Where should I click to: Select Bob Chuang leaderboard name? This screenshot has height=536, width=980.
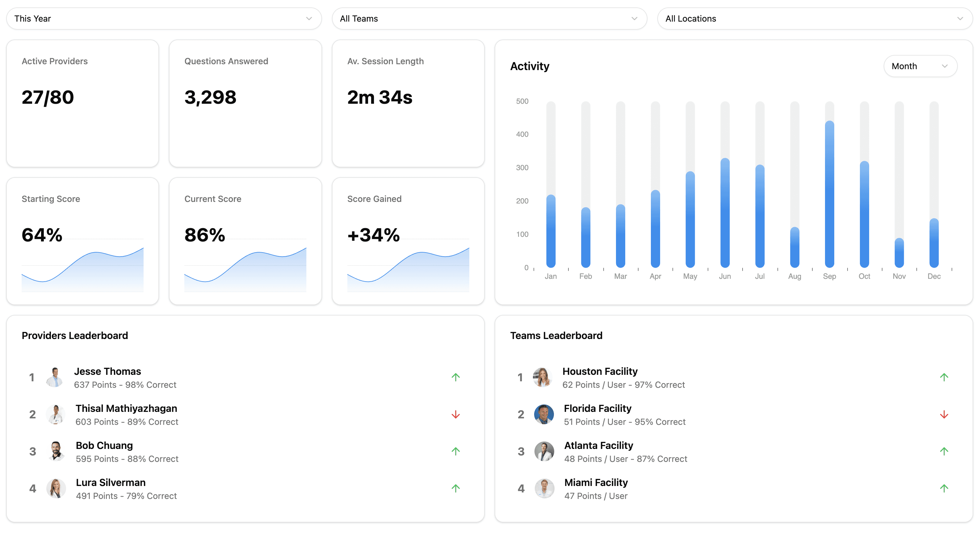104,445
